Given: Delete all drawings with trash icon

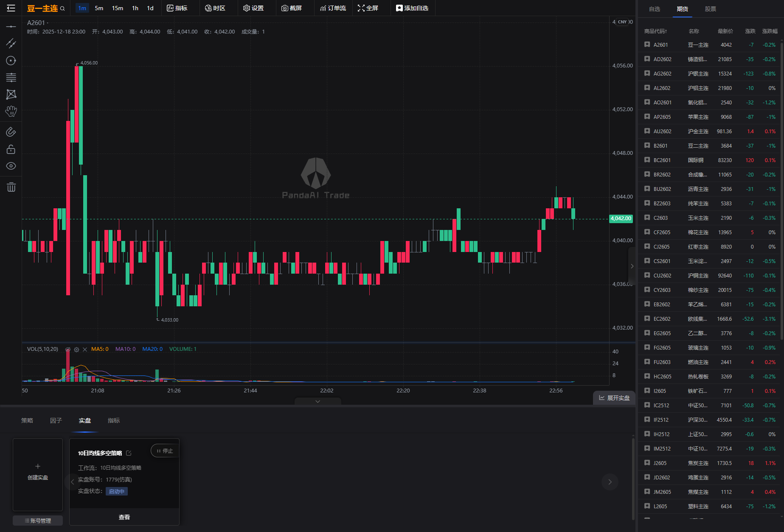Looking at the screenshot, I should (11, 187).
